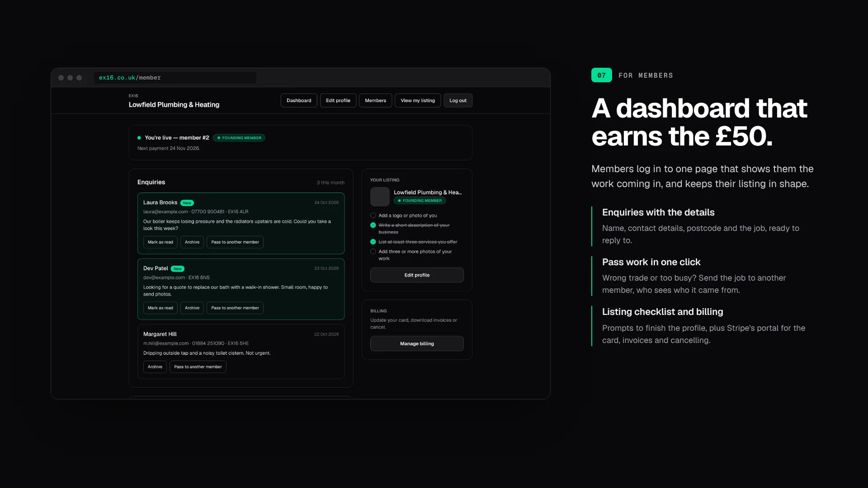This screenshot has height=488, width=868.
Task: Click the Founding Member badge under listing name
Action: click(x=420, y=201)
